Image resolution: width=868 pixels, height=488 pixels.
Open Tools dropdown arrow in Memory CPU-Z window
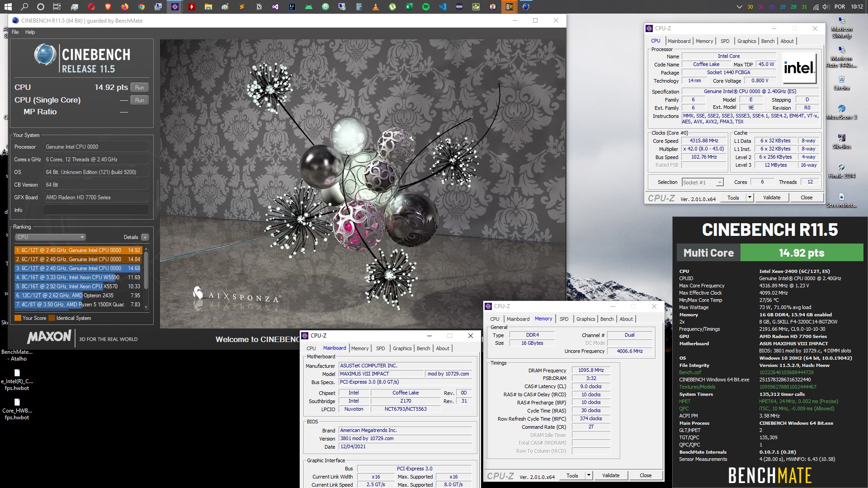588,475
